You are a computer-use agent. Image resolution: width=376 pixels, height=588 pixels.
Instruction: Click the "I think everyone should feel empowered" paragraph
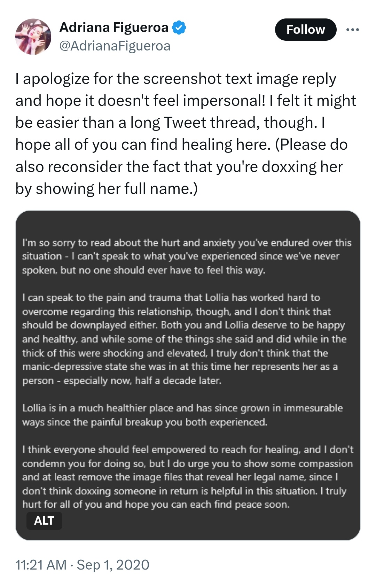point(188,477)
